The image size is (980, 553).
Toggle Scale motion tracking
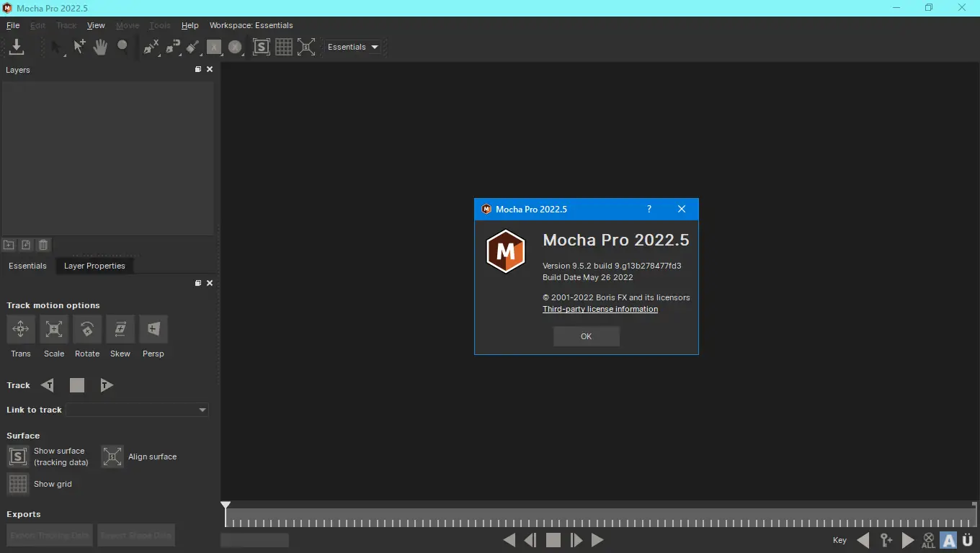tap(54, 329)
